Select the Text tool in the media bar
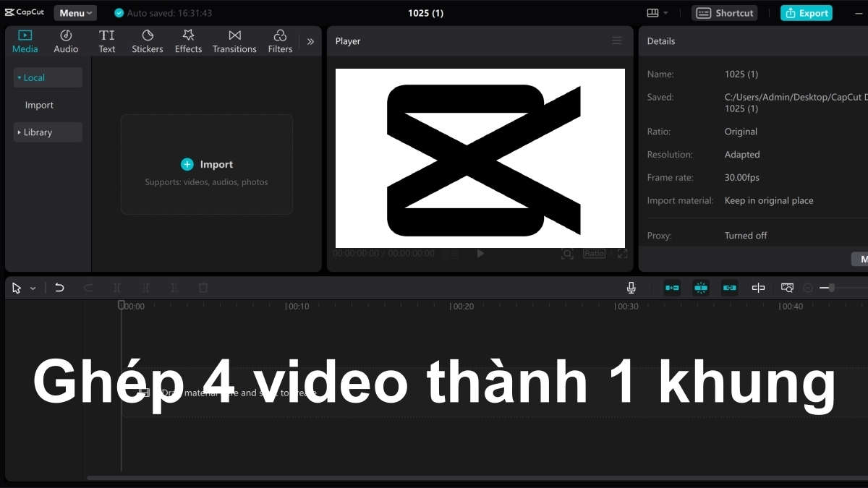This screenshot has width=868, height=488. coord(106,40)
